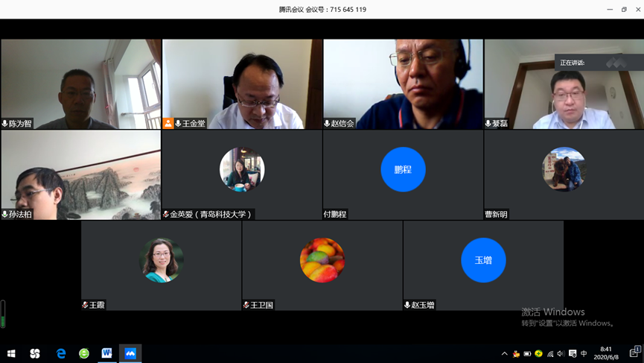
Task: Switch the input method language indicator
Action: tap(584, 353)
